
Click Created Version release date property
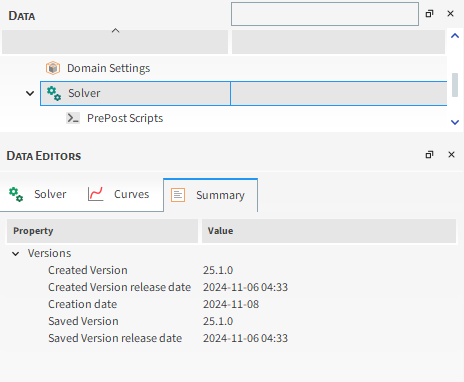pos(120,287)
